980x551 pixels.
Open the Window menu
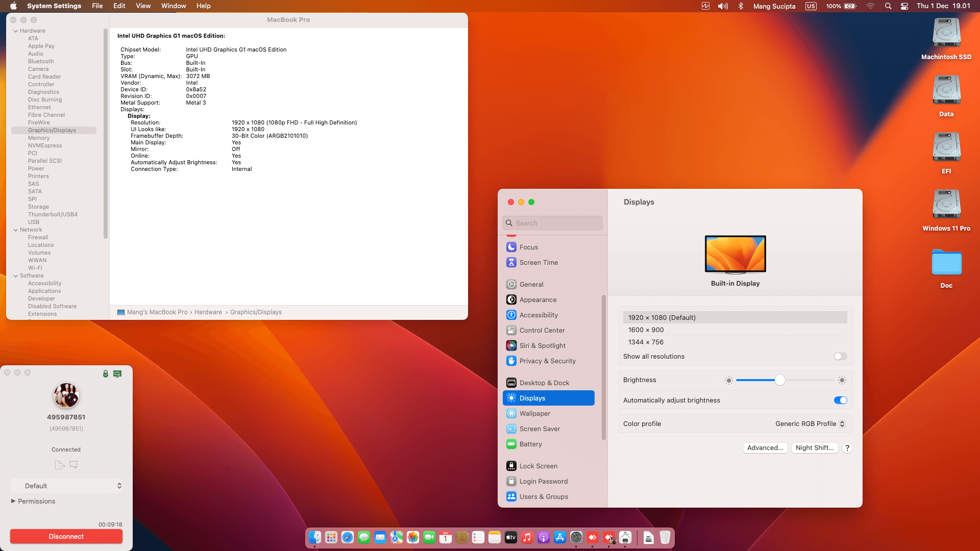click(174, 6)
